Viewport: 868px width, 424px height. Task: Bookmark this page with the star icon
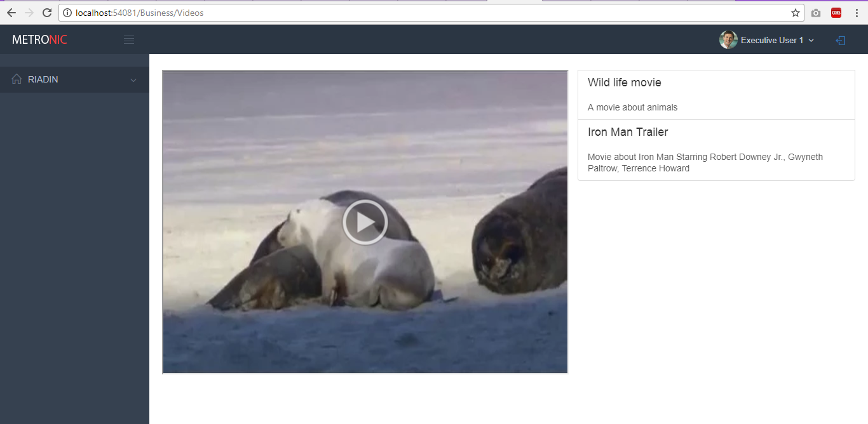click(x=796, y=13)
